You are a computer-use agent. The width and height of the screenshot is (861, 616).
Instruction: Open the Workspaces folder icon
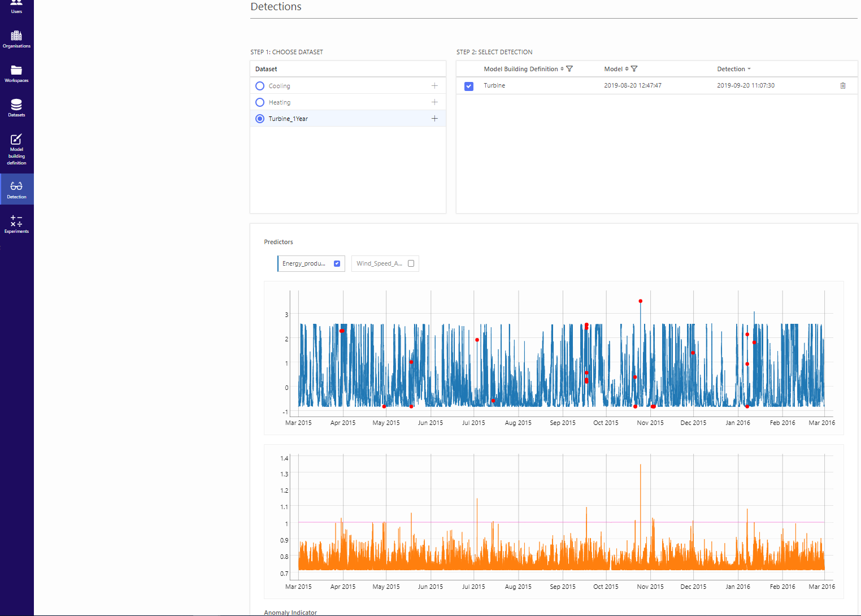coord(16,70)
